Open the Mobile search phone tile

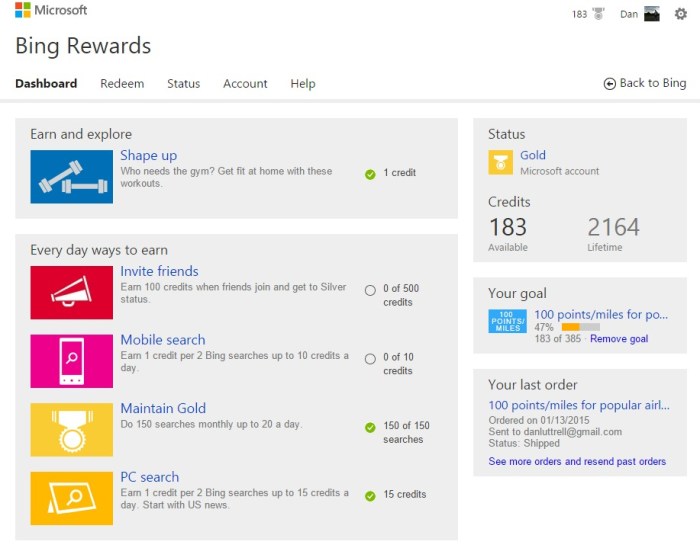click(x=71, y=361)
